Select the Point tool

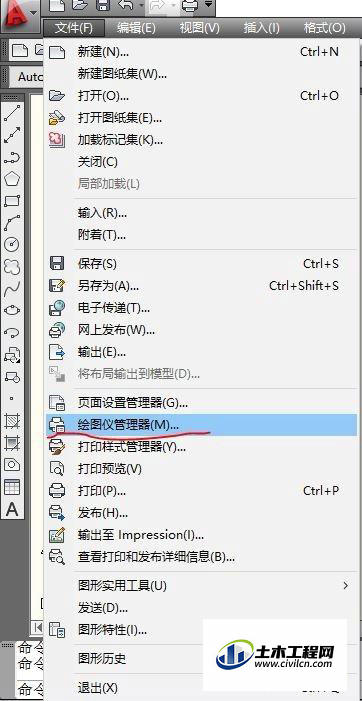click(x=12, y=398)
